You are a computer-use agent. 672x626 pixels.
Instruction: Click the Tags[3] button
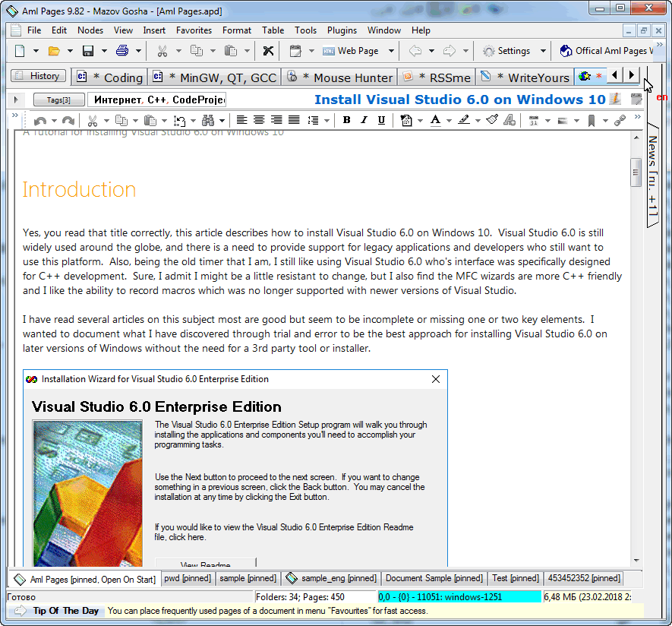[58, 100]
